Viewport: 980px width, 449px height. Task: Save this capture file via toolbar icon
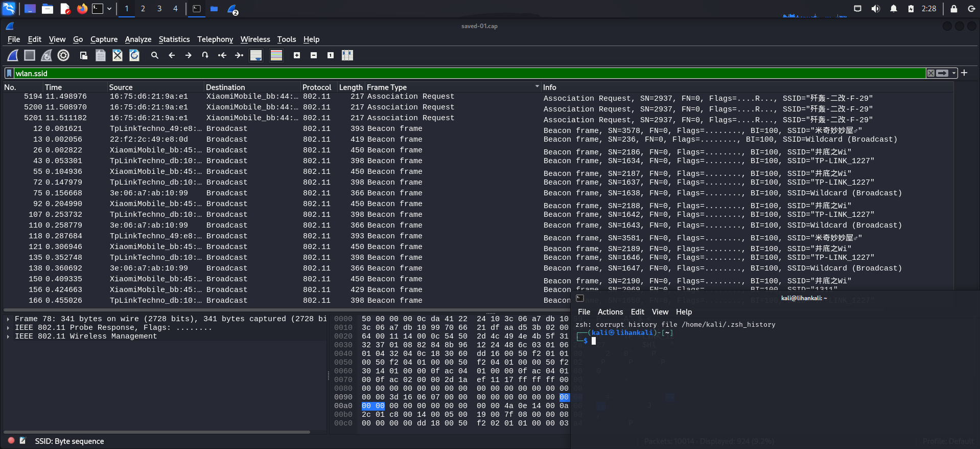coord(101,55)
